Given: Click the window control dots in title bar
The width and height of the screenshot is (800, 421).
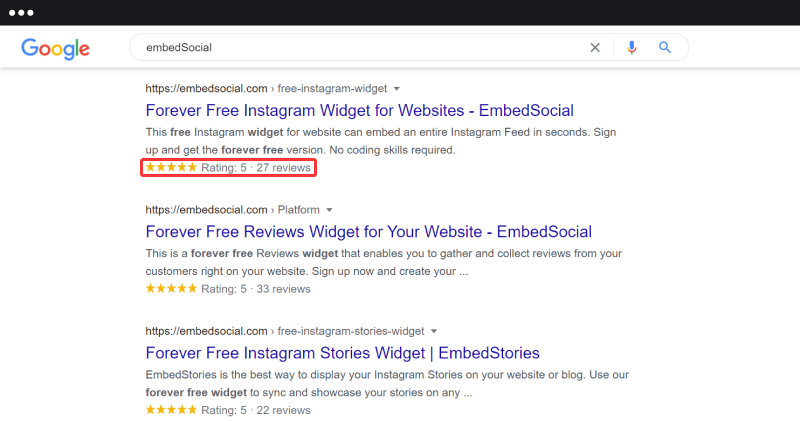Looking at the screenshot, I should (x=21, y=13).
